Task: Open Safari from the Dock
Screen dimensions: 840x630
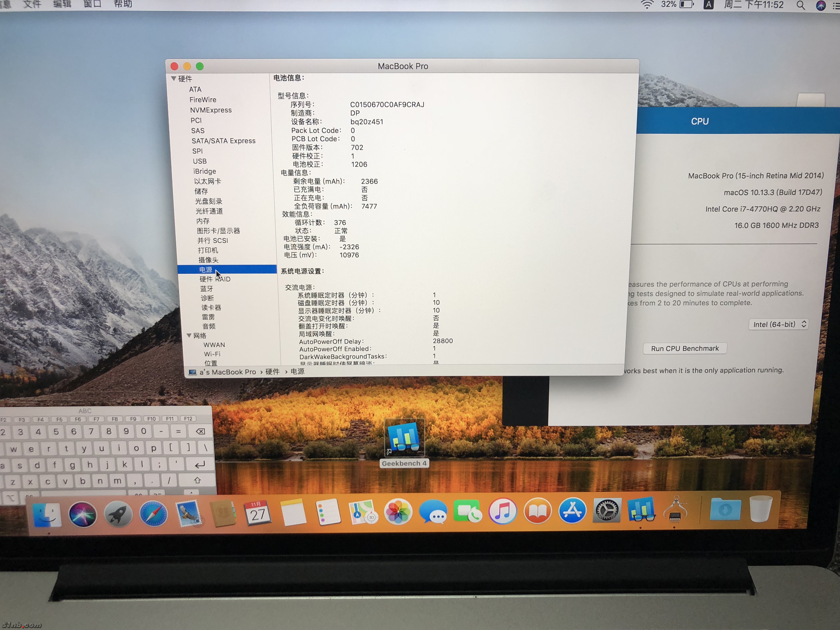Action: point(153,514)
